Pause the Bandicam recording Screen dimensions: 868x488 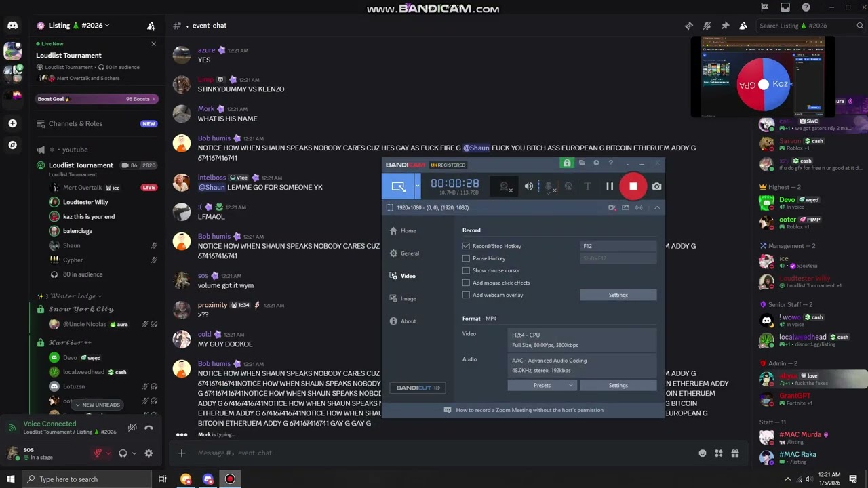point(610,186)
